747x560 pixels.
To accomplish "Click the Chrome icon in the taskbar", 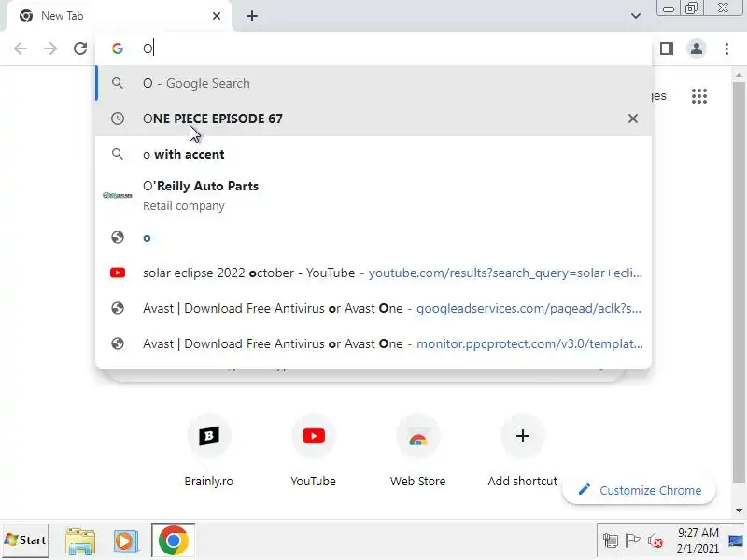I will tap(174, 540).
